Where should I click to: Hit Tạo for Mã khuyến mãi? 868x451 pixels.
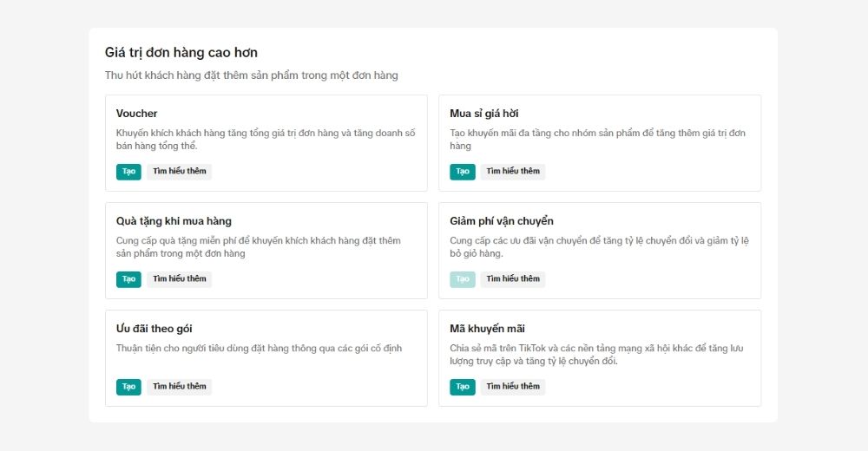463,387
